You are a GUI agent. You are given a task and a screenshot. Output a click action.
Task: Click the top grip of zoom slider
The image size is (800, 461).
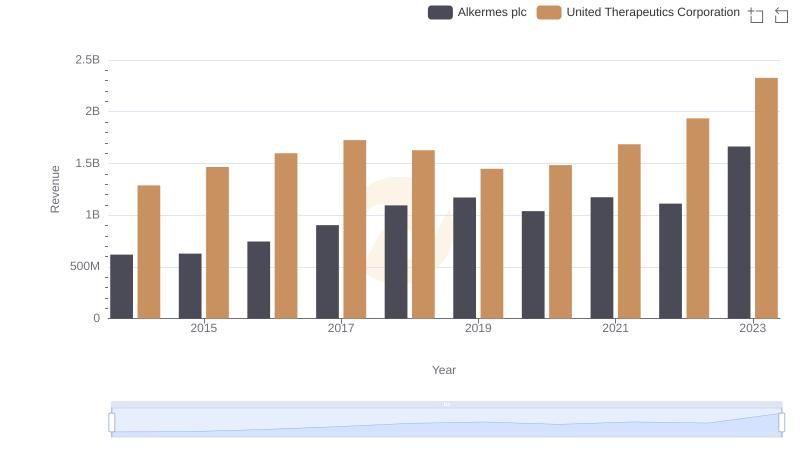446,404
